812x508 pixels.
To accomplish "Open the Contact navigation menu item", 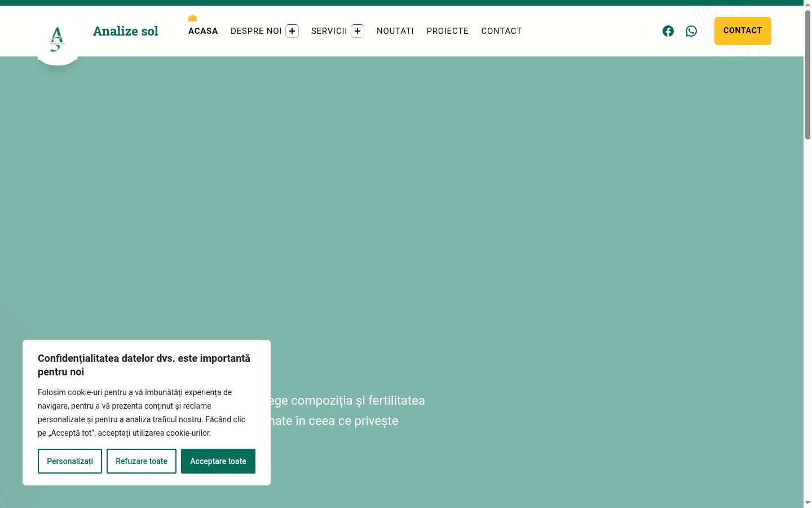I will [x=501, y=31].
